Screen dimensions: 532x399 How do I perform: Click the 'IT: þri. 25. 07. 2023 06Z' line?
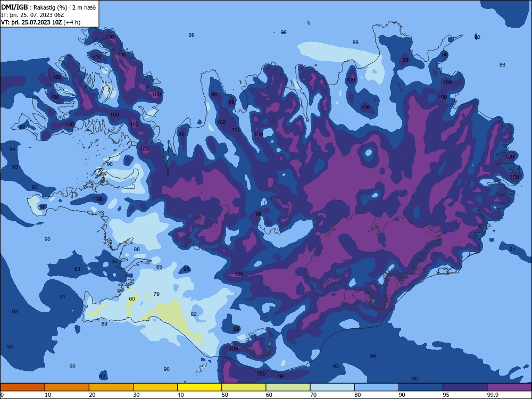pos(32,15)
